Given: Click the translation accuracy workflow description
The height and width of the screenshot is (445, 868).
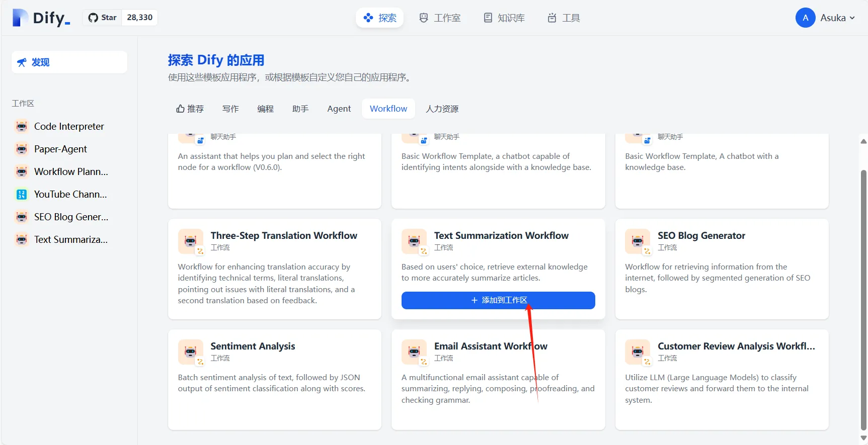Looking at the screenshot, I should click(x=266, y=284).
